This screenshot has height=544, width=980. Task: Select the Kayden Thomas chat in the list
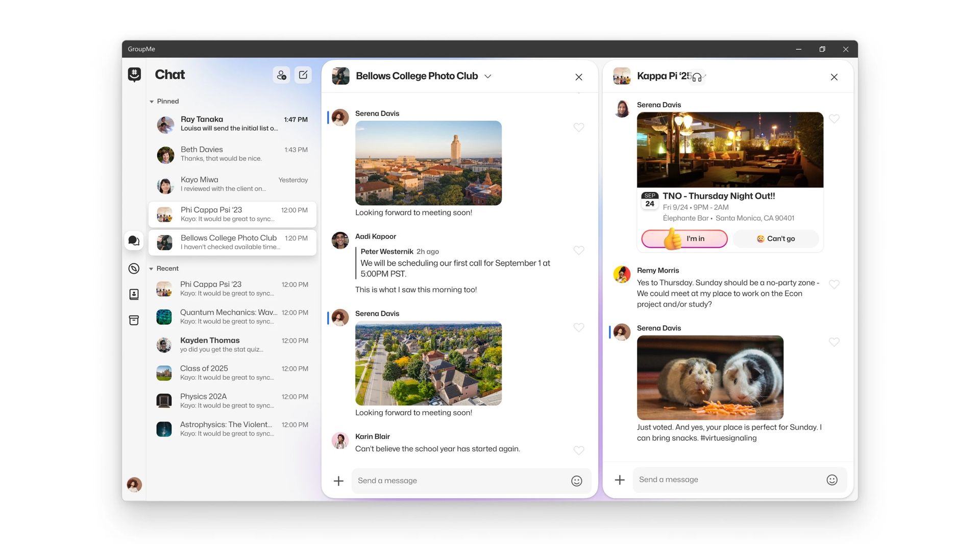(x=232, y=344)
